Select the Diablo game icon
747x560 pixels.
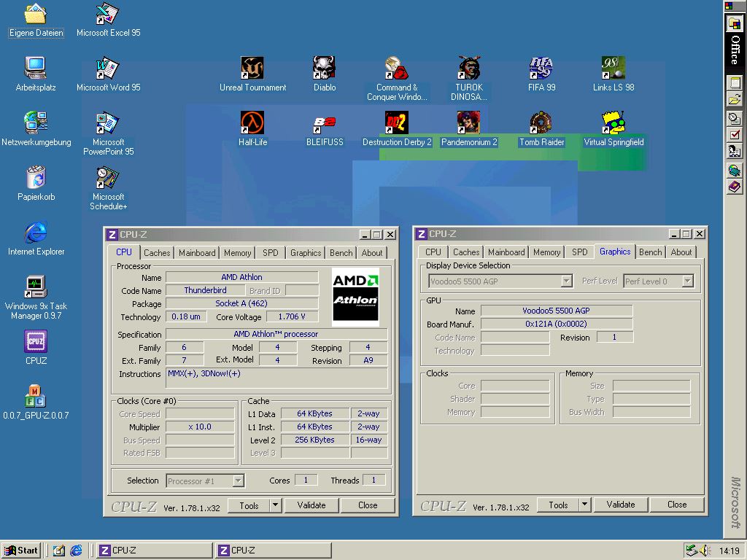[325, 68]
